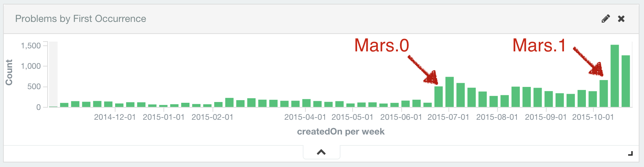Close the panel with the X icon

pyautogui.click(x=621, y=19)
